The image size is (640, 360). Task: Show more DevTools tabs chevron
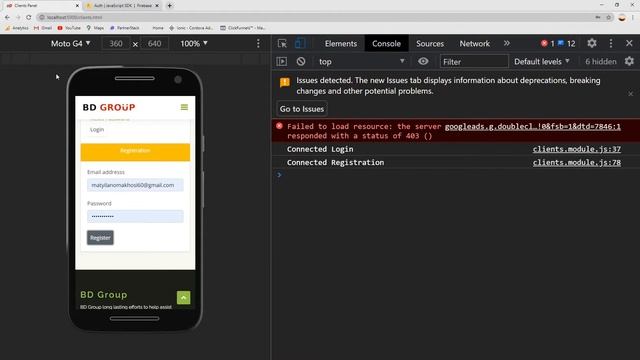coord(507,43)
